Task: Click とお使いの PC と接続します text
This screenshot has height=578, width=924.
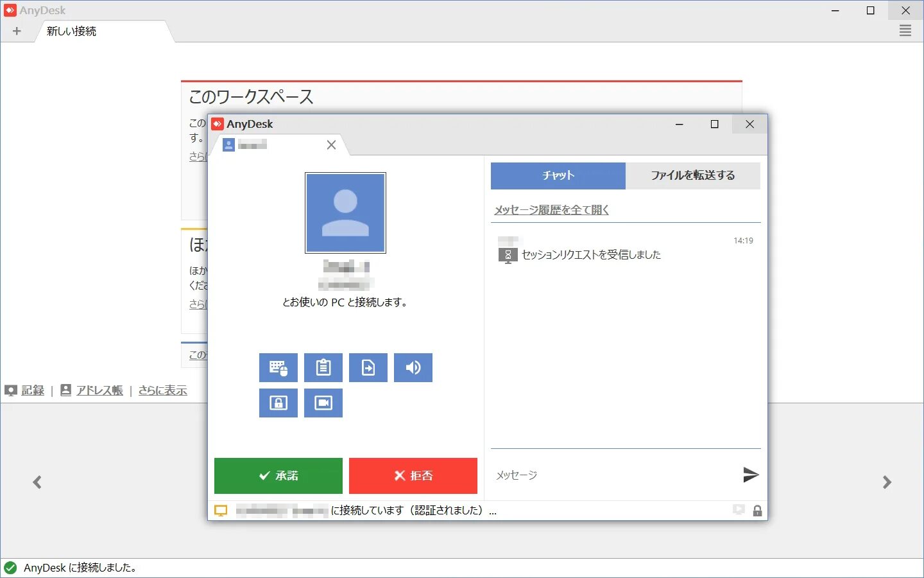Action: click(345, 302)
